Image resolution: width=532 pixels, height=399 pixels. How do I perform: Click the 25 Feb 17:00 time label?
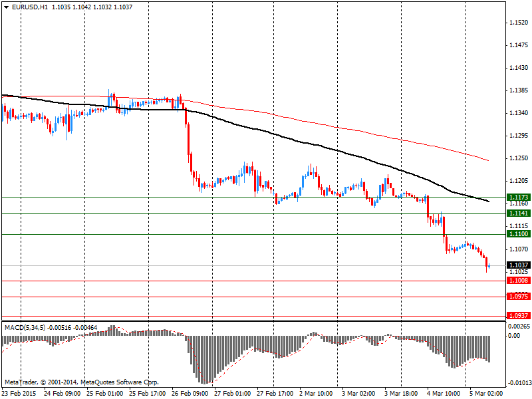[x=148, y=393]
